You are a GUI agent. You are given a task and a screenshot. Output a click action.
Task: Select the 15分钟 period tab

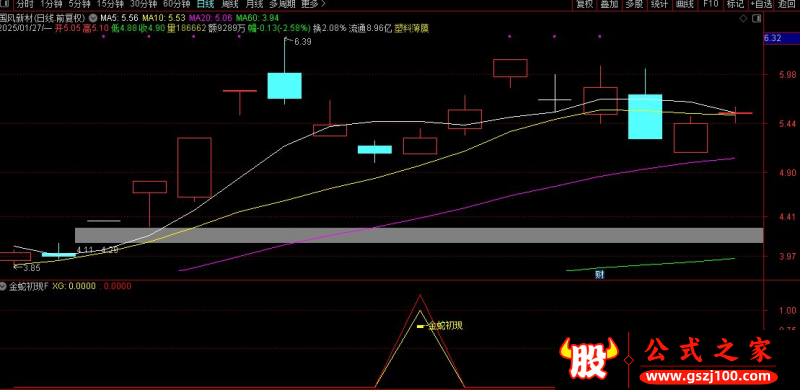click(110, 5)
